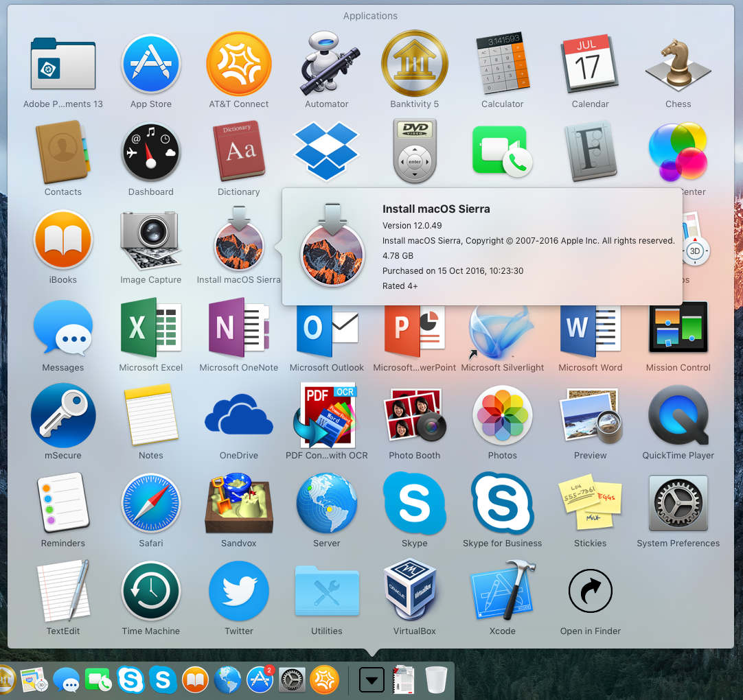Open Font Book icon
This screenshot has width=743, height=700.
pyautogui.click(x=591, y=152)
